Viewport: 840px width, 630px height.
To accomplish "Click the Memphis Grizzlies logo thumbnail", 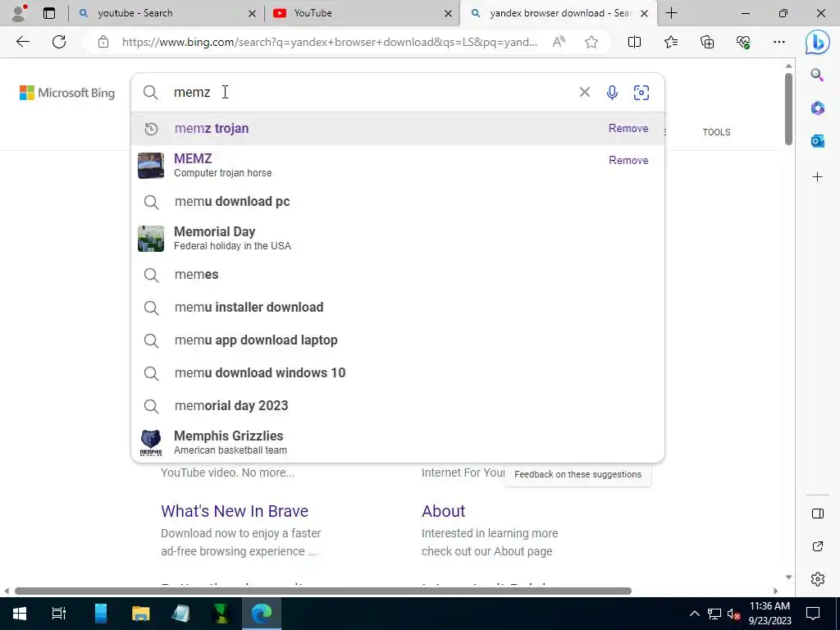I will pyautogui.click(x=151, y=443).
